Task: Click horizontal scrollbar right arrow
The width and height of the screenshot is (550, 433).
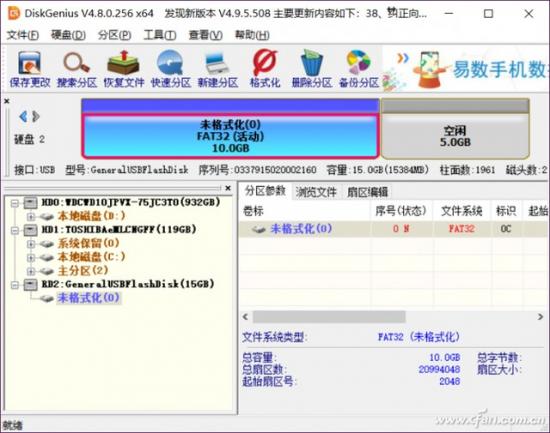Action: (x=540, y=317)
